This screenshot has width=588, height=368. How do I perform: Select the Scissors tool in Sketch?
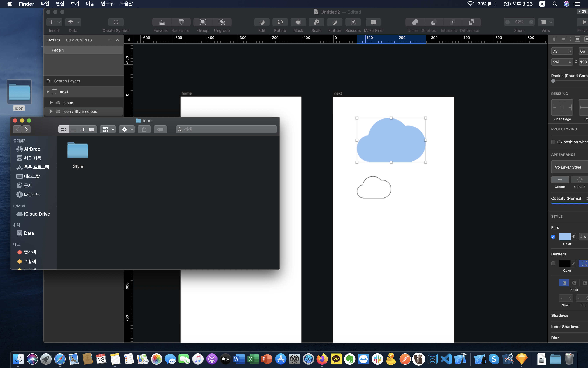click(353, 22)
